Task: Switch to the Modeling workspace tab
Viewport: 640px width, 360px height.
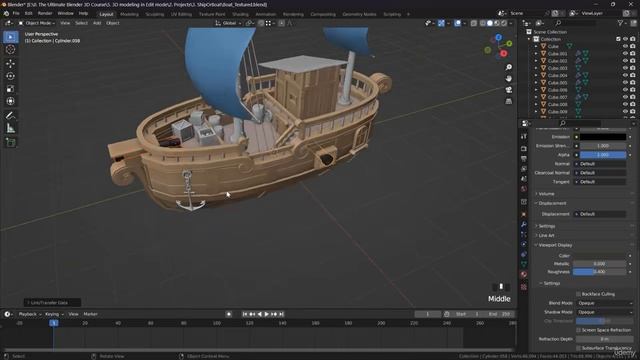Action: 129,14
